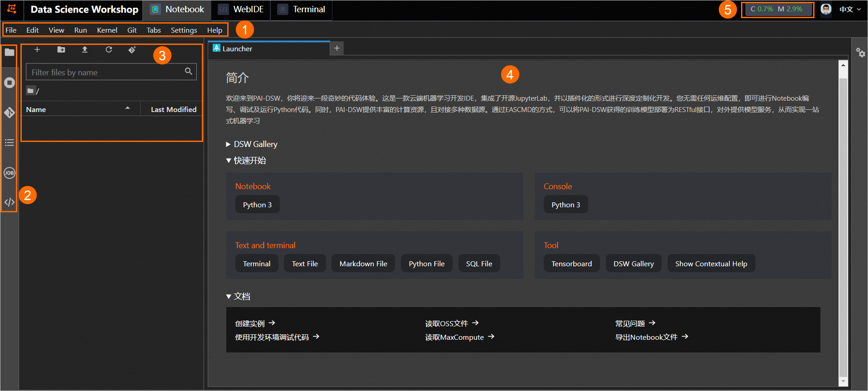Screen dimensions: 868x391
Task: Open the Git menu
Action: (132, 30)
